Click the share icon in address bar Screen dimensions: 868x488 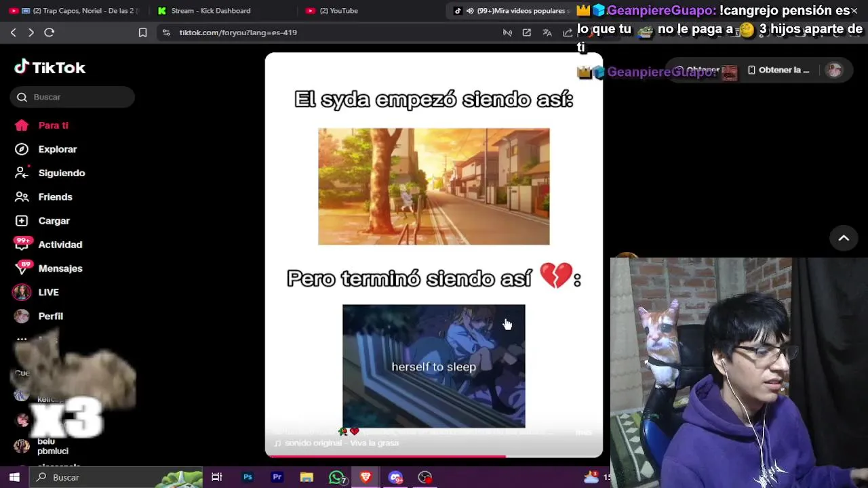[x=568, y=33]
